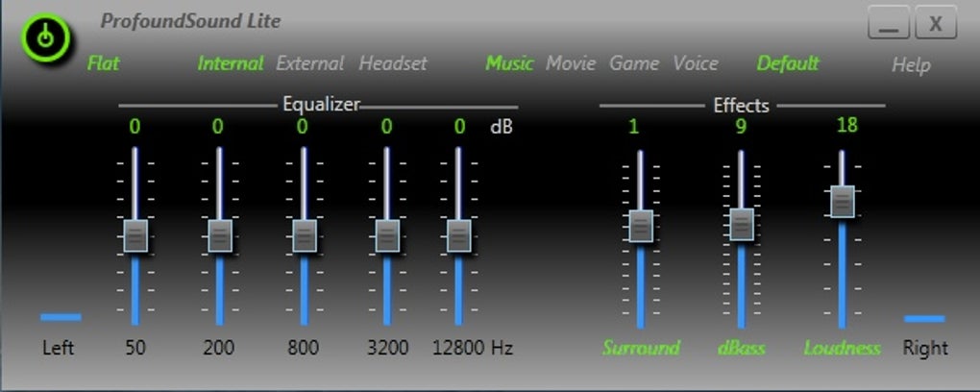Choose Internal speaker output
The width and height of the screenshot is (980, 392).
point(231,63)
